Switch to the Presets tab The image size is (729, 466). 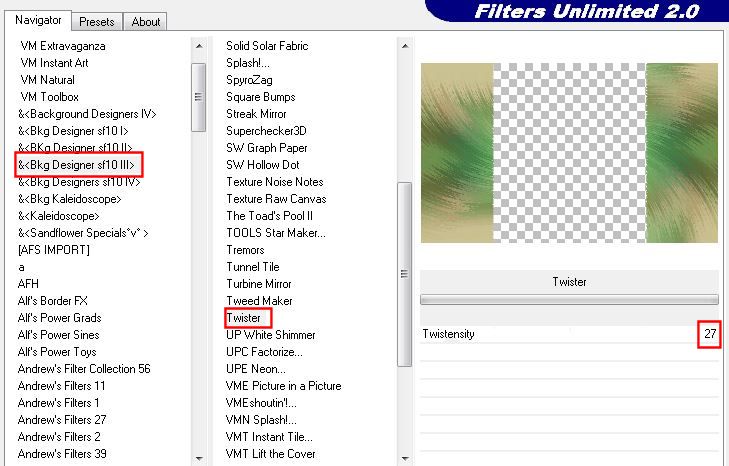[97, 21]
